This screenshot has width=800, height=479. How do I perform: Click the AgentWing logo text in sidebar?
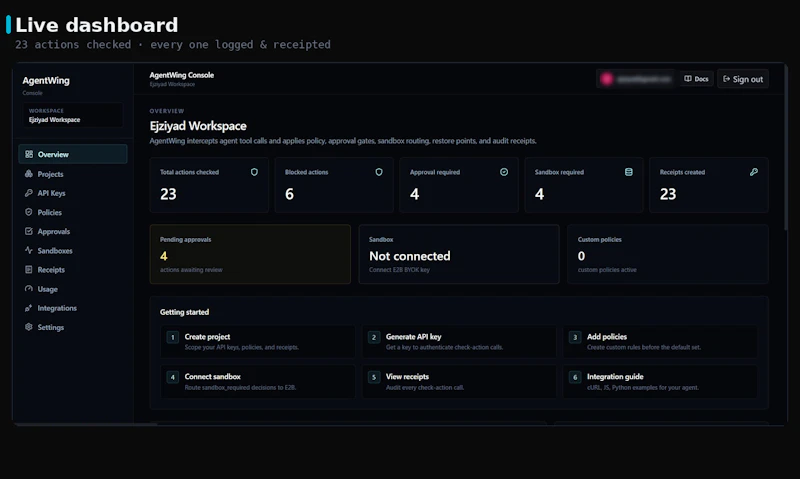coord(46,81)
